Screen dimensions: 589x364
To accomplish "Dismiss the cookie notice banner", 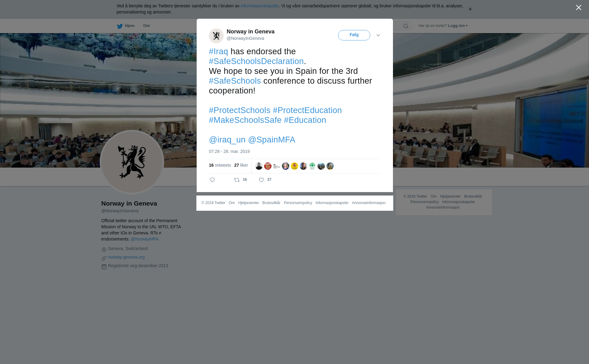I will tap(470, 9).
